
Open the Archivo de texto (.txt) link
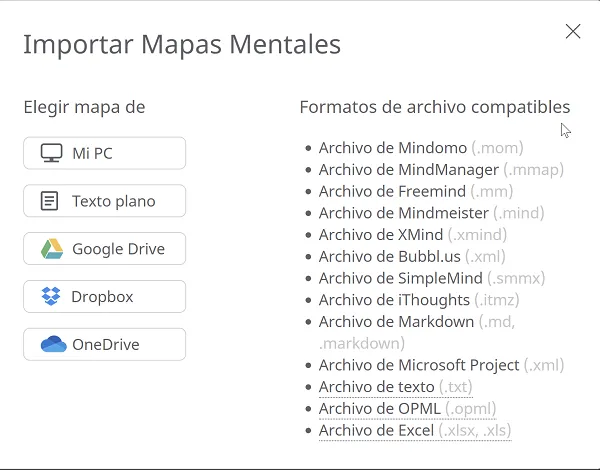tap(396, 387)
